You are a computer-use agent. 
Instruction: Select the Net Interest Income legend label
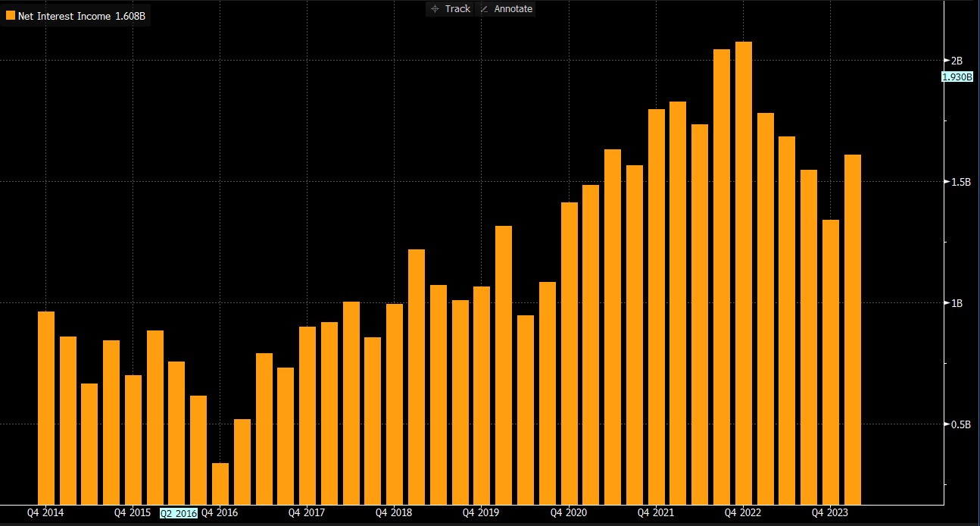point(81,15)
